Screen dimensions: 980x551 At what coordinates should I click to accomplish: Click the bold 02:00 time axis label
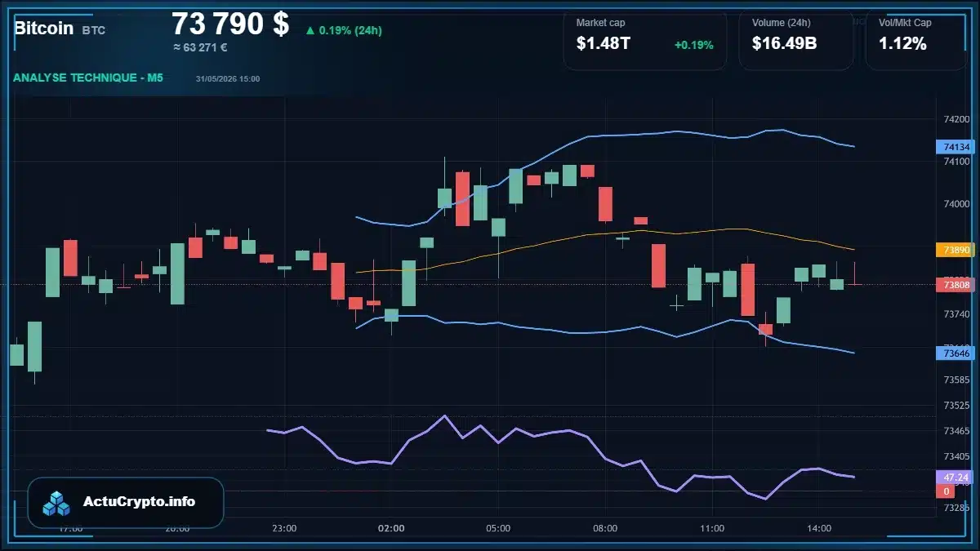(391, 528)
